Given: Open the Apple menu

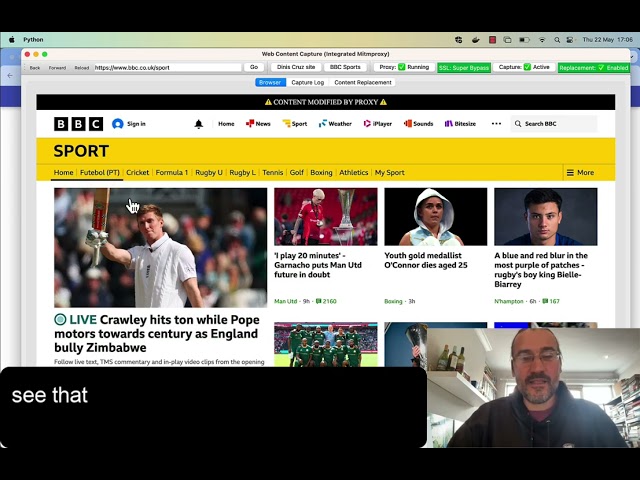Looking at the screenshot, I should click(x=12, y=40).
